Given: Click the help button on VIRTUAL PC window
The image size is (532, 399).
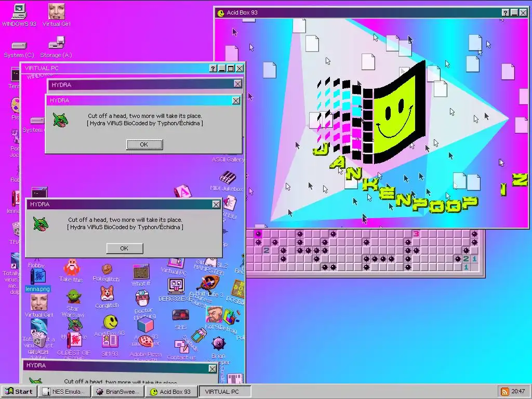Looking at the screenshot, I should [213, 69].
